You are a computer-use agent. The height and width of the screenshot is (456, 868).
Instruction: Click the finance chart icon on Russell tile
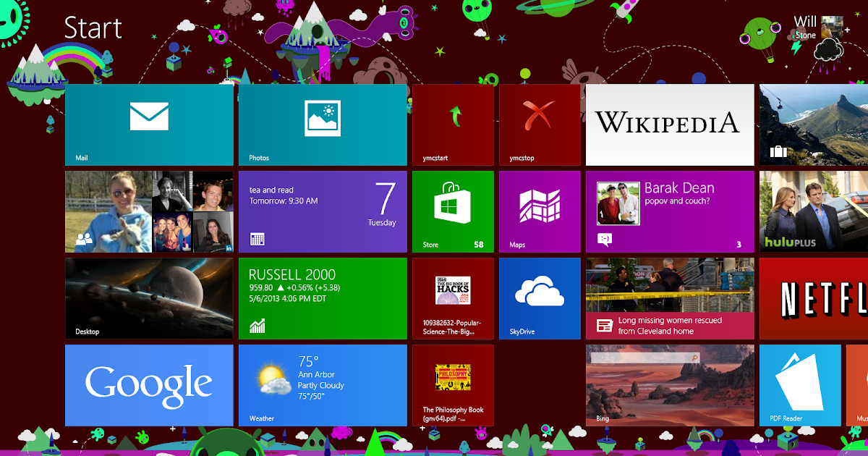click(x=257, y=326)
